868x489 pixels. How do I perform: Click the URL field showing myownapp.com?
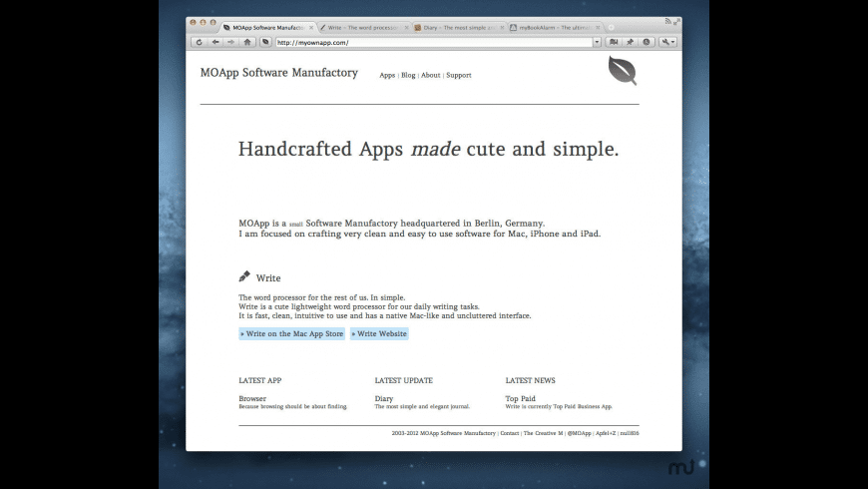click(x=435, y=43)
